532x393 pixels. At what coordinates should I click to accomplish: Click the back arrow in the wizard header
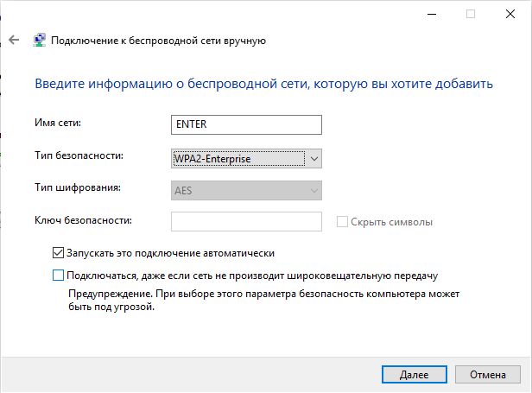coord(13,40)
